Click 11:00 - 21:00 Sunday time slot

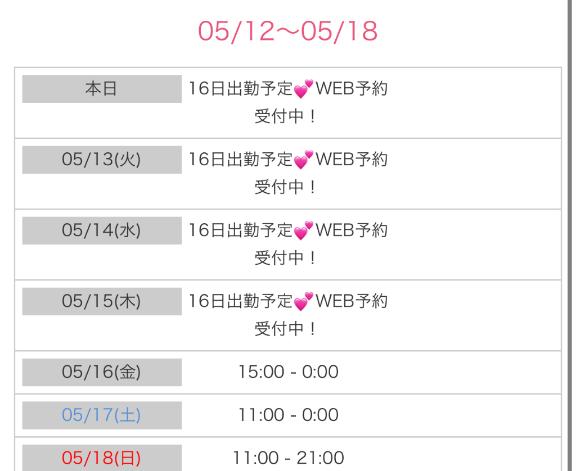pos(288,458)
